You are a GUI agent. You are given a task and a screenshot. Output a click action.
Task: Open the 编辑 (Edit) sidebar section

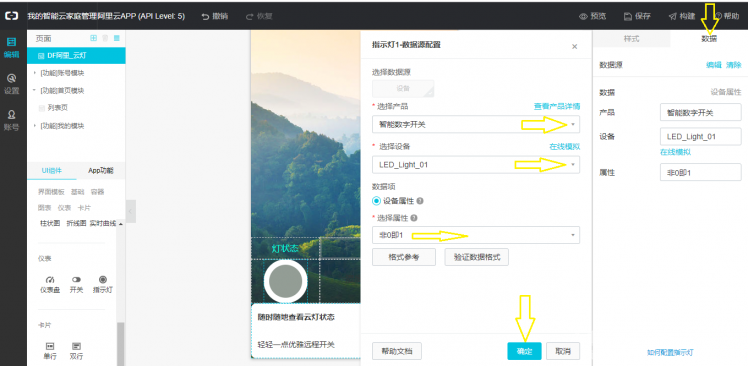point(11,47)
